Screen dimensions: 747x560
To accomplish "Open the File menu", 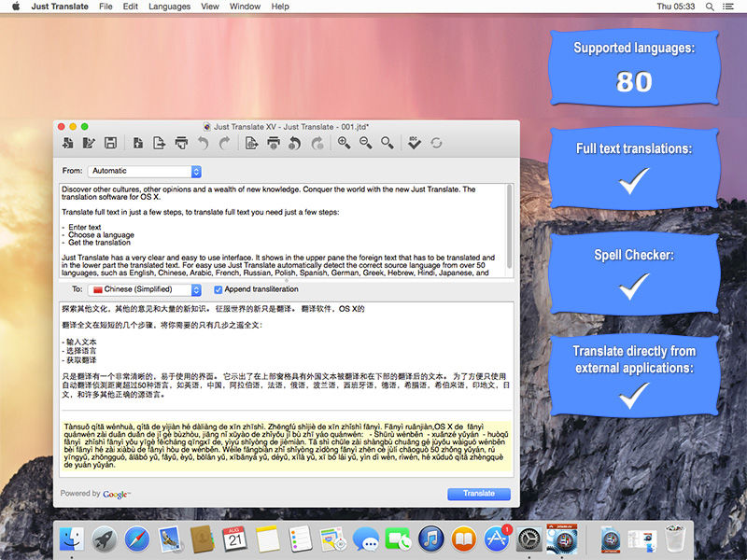I will click(x=106, y=7).
